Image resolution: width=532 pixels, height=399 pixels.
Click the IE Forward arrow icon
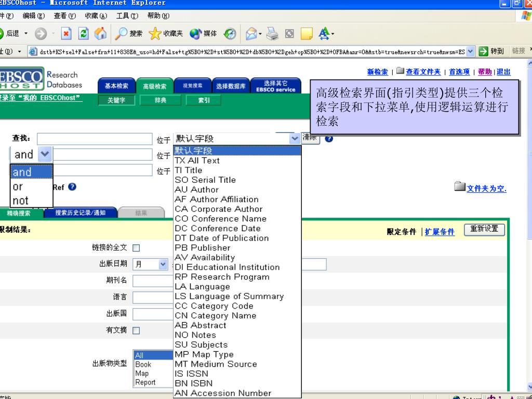(41, 34)
